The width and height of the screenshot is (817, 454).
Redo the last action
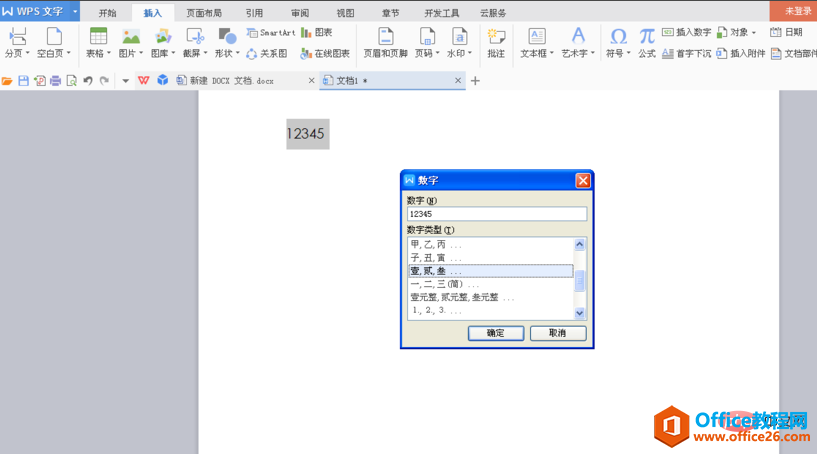tap(104, 81)
